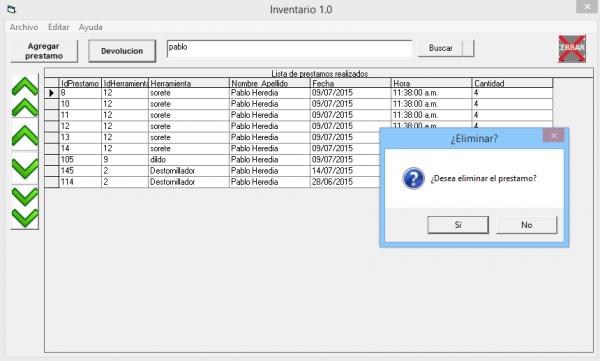Select the IdPrestamo cell "8"
This screenshot has width=600, height=361.
(x=80, y=93)
